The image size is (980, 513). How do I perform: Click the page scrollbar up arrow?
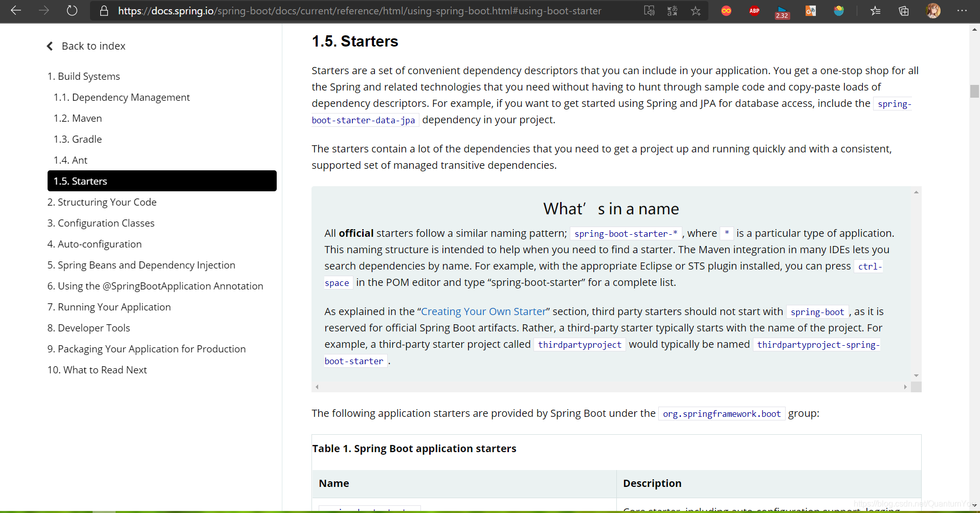point(974,29)
